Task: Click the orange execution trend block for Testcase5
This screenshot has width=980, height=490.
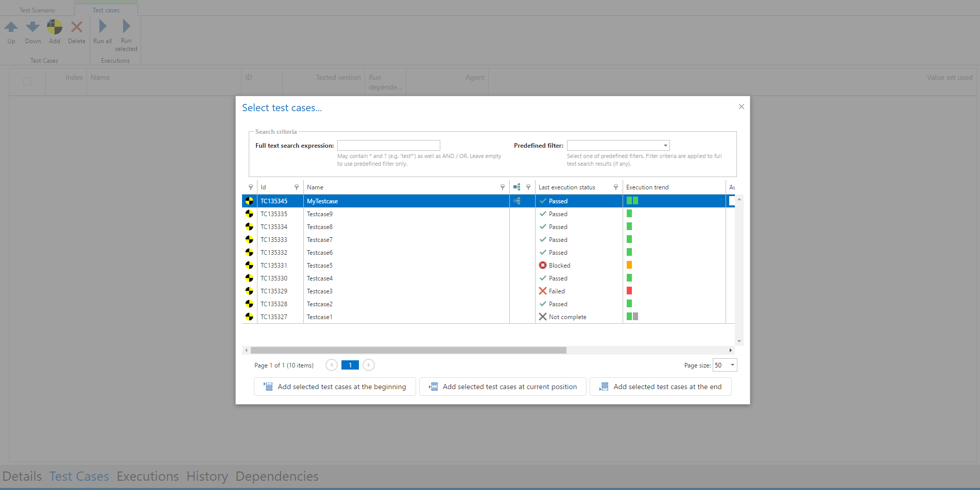Action: pos(629,266)
